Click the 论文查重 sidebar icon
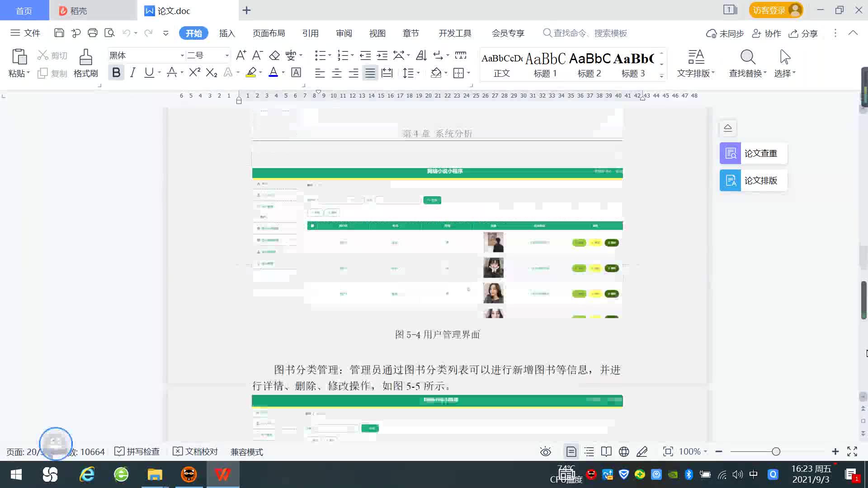This screenshot has width=868, height=488. pos(730,153)
